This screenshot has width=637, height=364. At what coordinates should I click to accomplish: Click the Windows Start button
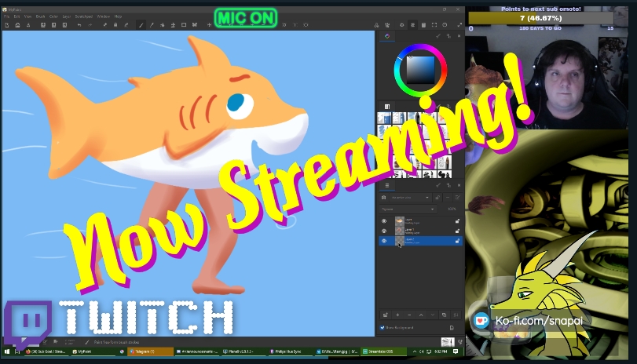[6, 351]
